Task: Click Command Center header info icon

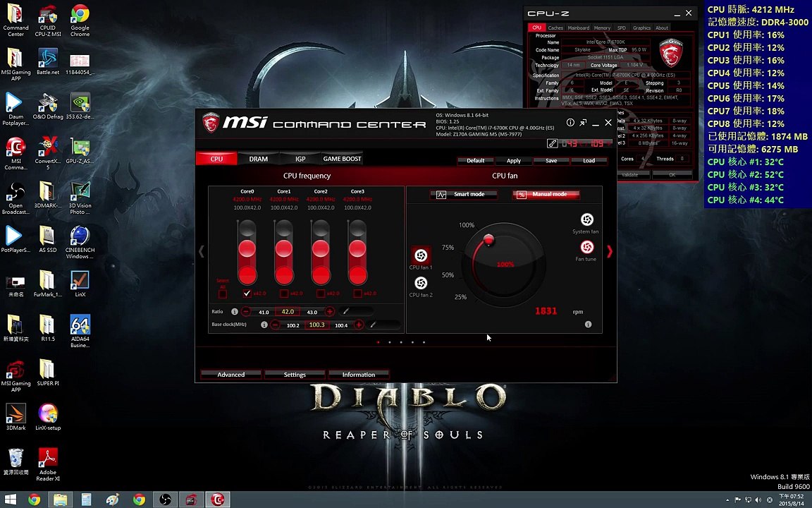Action: point(570,122)
